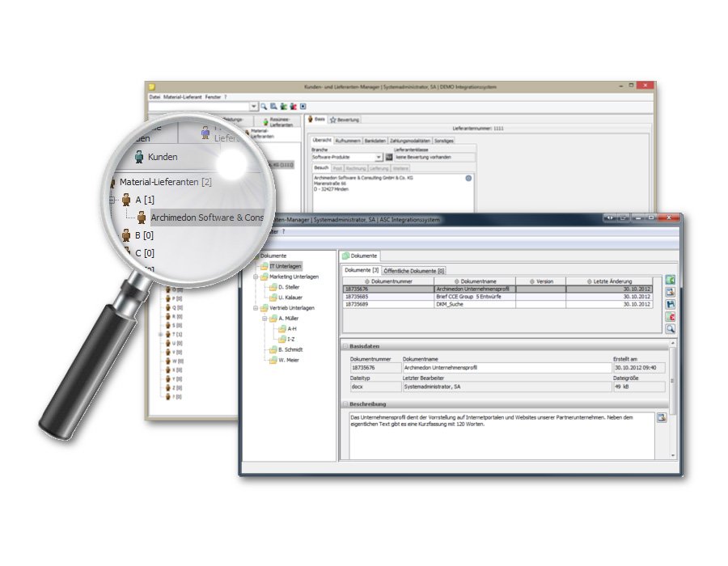
Task: Click the search magnifier icon in back window toolbar
Action: 264,107
